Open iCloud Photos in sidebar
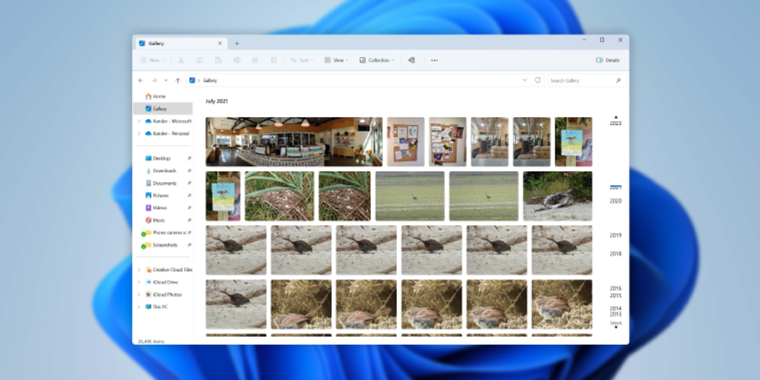 coord(164,295)
